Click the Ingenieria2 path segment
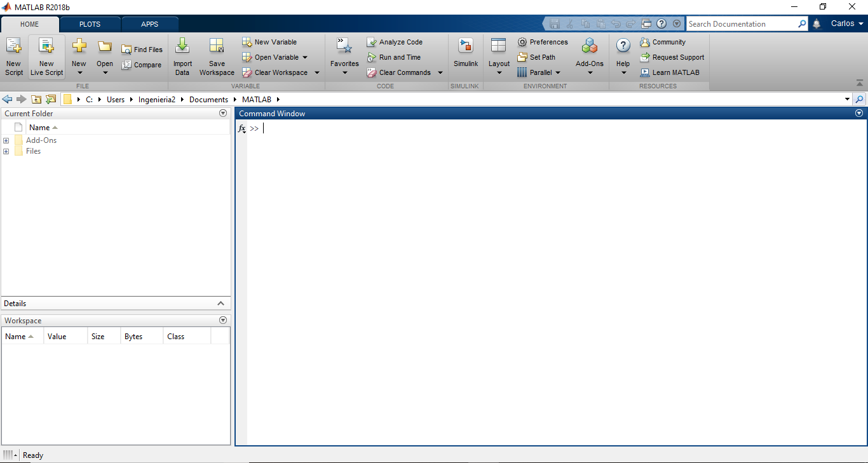868x463 pixels. point(157,100)
